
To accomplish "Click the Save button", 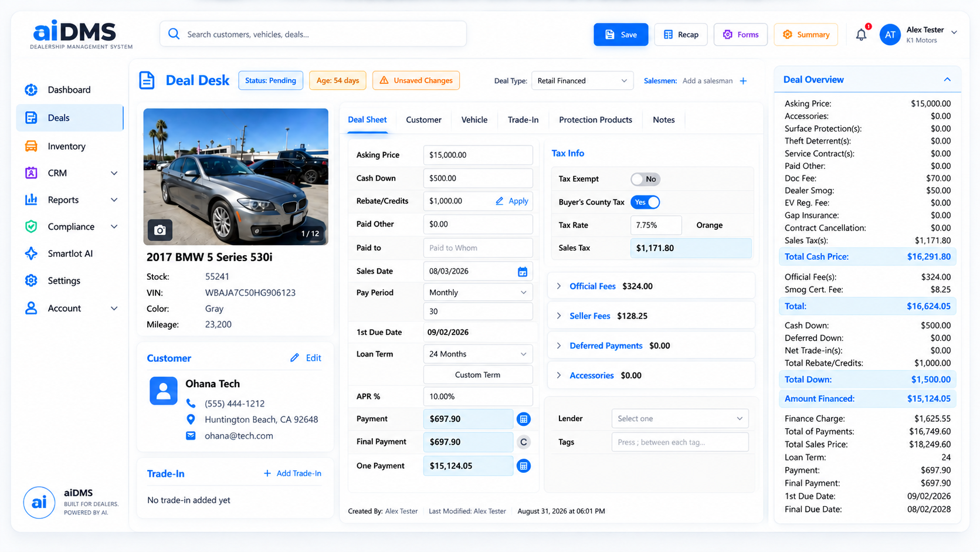I will pyautogui.click(x=620, y=35).
